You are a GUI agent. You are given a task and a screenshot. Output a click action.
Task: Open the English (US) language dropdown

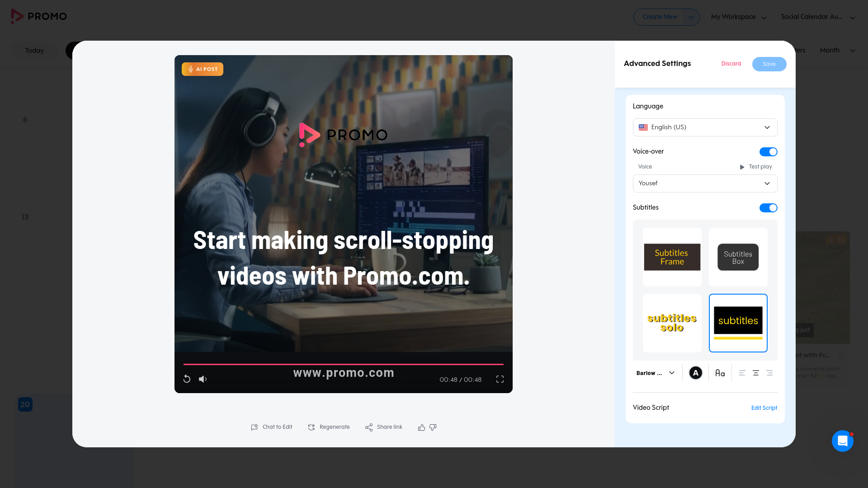coord(705,127)
